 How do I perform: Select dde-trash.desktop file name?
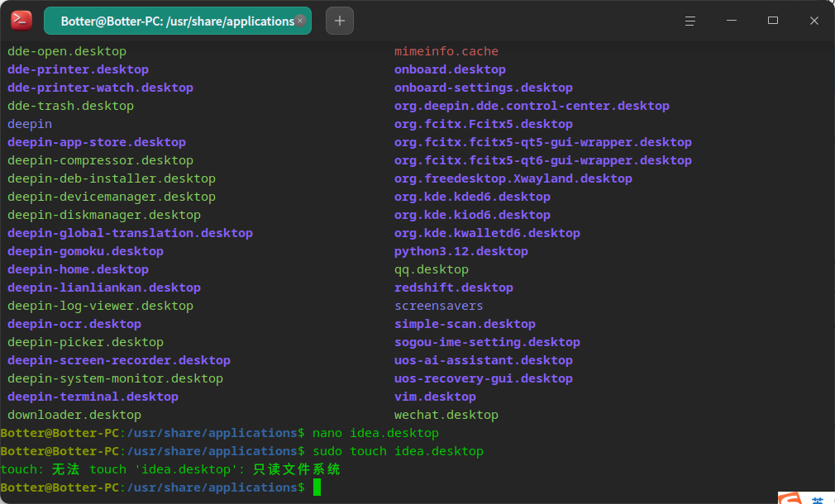(x=71, y=106)
